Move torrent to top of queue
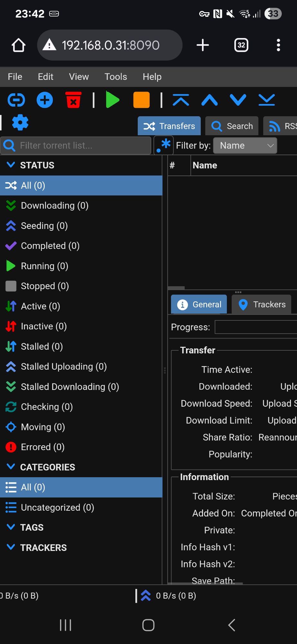Screen dimensions: 297x644 181,100
